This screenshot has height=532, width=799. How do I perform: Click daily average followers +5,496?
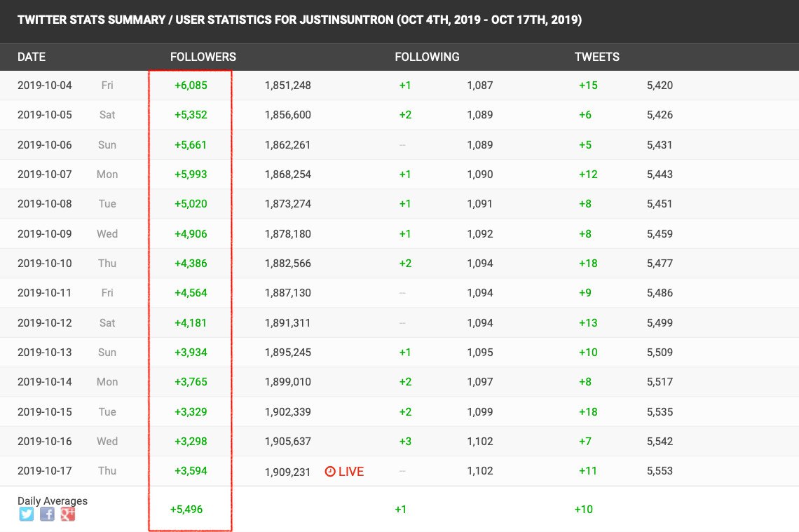[x=186, y=509]
